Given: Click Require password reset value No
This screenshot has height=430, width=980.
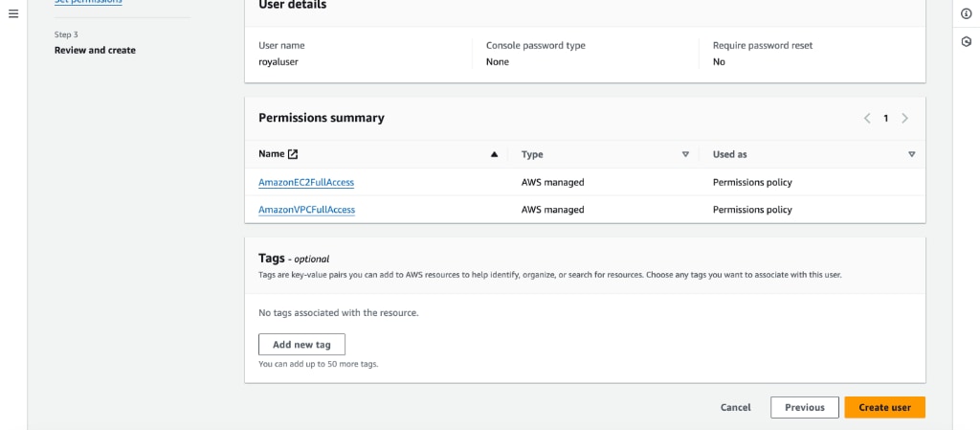Looking at the screenshot, I should point(719,62).
